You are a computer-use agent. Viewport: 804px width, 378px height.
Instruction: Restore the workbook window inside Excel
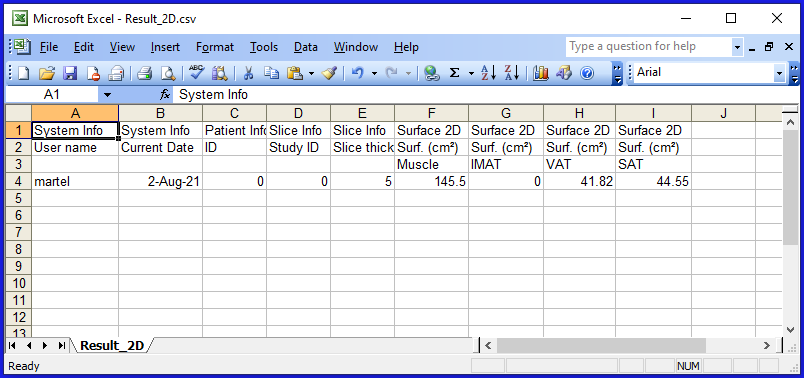tap(769, 47)
